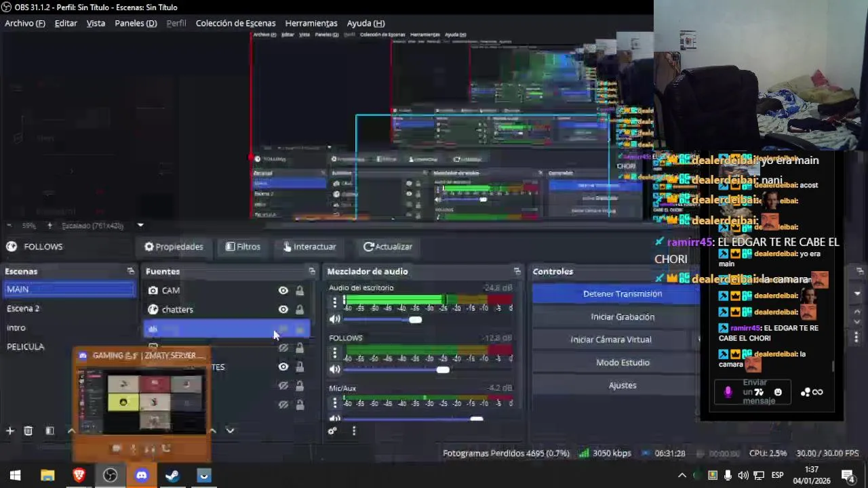
Task: Hide the source ending in TES
Action: pyautogui.click(x=283, y=367)
